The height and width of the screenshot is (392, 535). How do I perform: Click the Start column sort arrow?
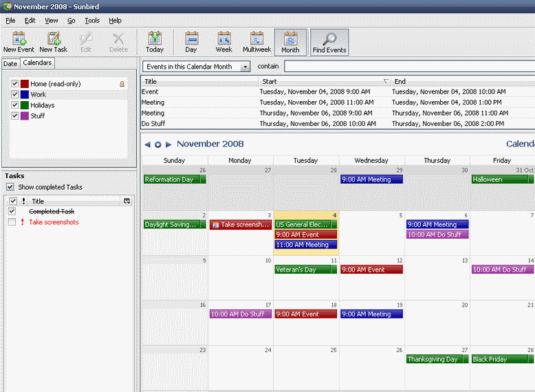[x=386, y=81]
